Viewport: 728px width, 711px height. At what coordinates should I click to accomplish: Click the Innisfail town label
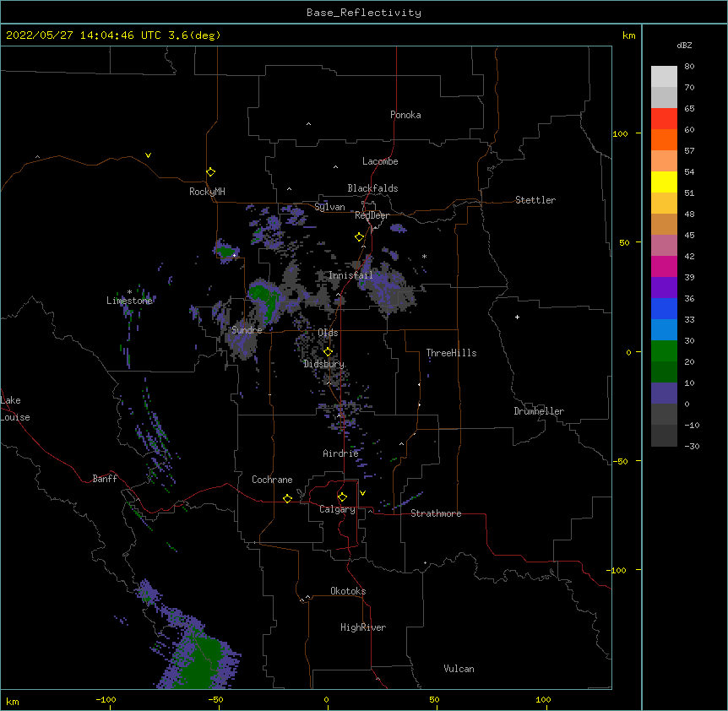point(350,275)
